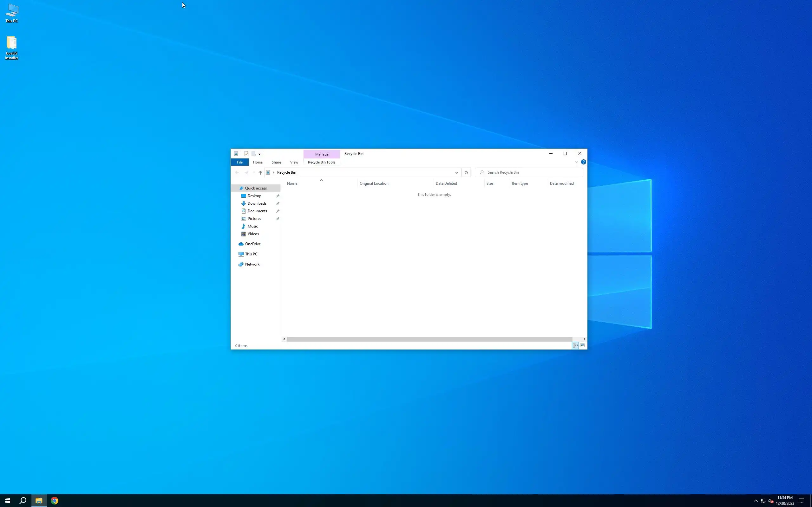
Task: Open the Music folder in sidebar
Action: (x=252, y=226)
